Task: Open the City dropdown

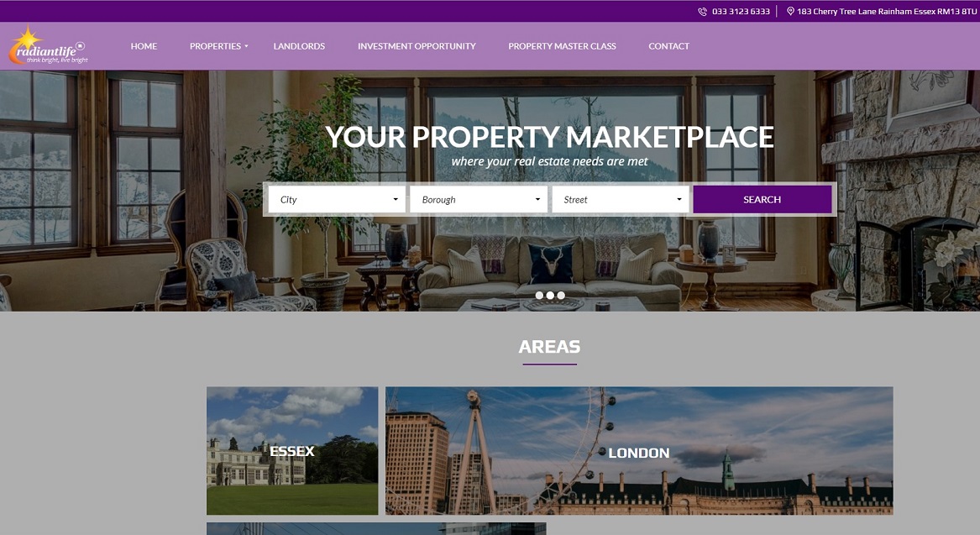Action: [337, 199]
